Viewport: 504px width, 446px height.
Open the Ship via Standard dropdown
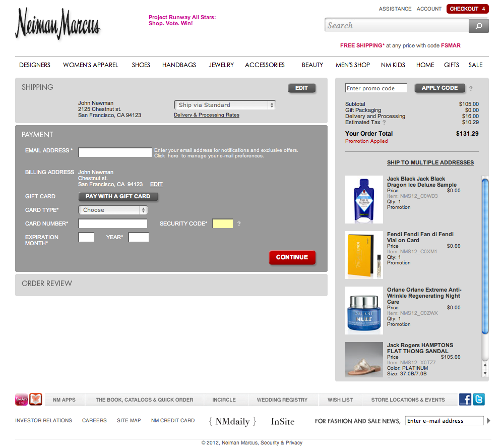(x=225, y=105)
